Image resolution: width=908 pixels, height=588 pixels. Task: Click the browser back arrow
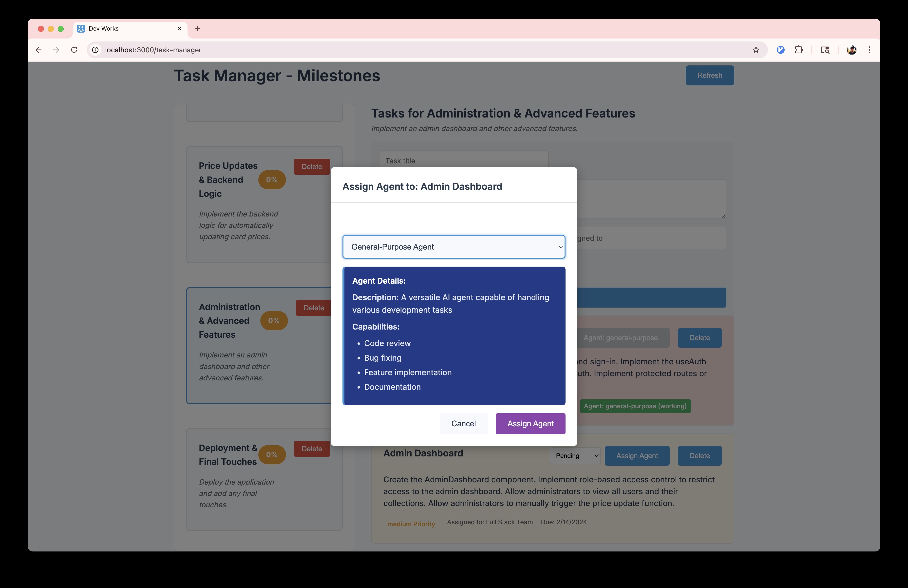(38, 50)
